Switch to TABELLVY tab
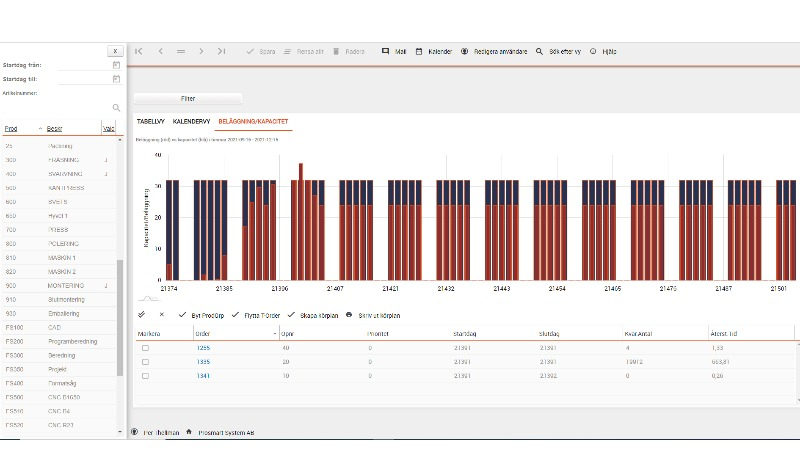This screenshot has height=460, width=800. (x=151, y=121)
